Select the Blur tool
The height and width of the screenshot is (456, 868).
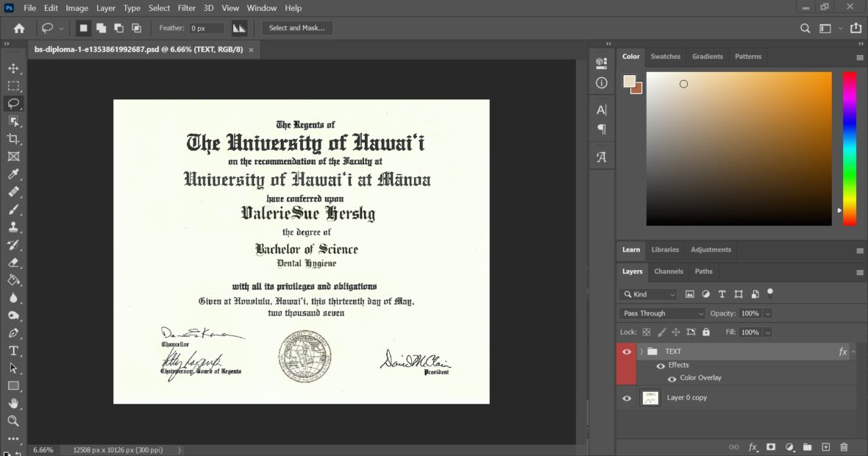tap(13, 298)
